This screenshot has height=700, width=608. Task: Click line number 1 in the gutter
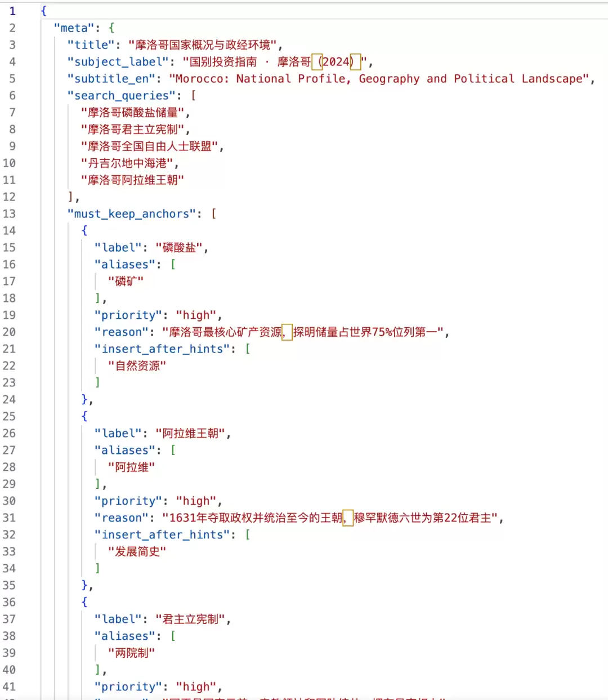[x=12, y=11]
